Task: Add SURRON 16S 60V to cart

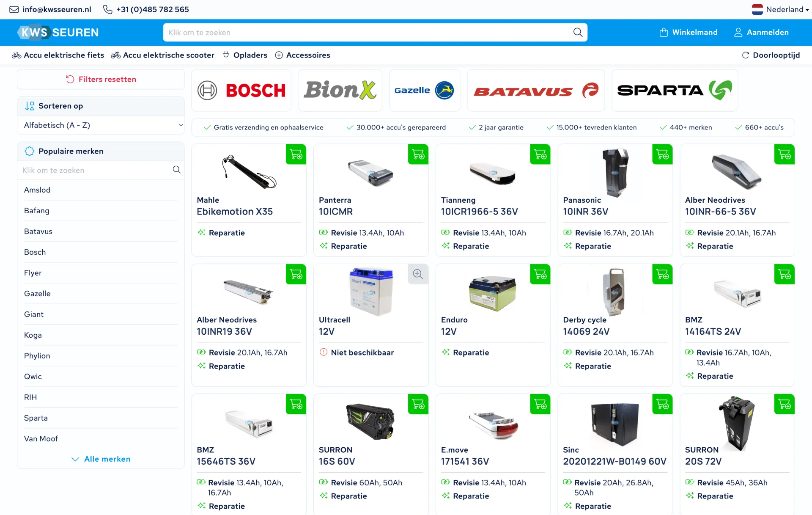Action: pyautogui.click(x=418, y=404)
